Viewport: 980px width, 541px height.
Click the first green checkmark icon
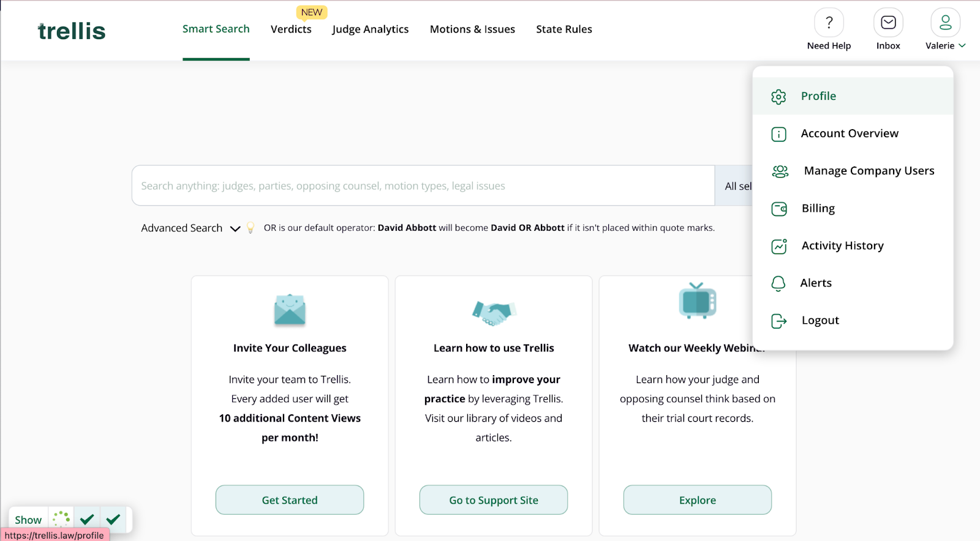tap(87, 519)
